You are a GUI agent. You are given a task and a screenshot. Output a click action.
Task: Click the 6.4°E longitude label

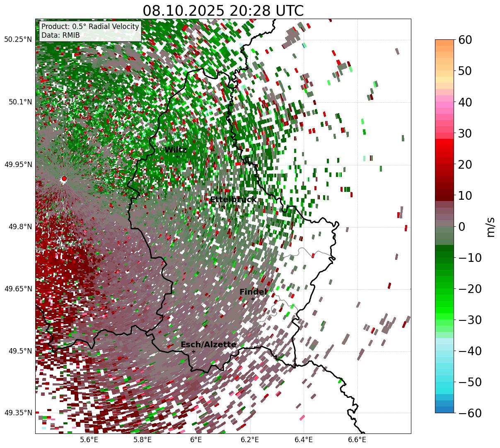point(304,440)
